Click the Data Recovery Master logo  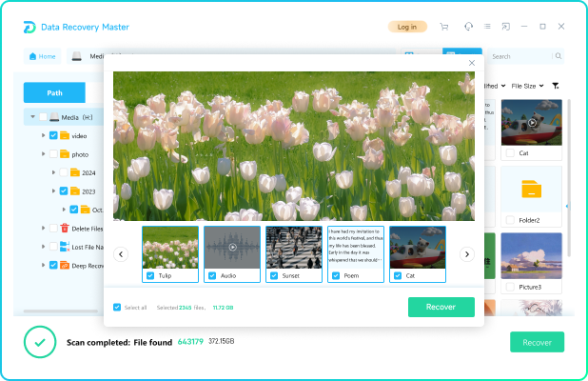pos(30,27)
